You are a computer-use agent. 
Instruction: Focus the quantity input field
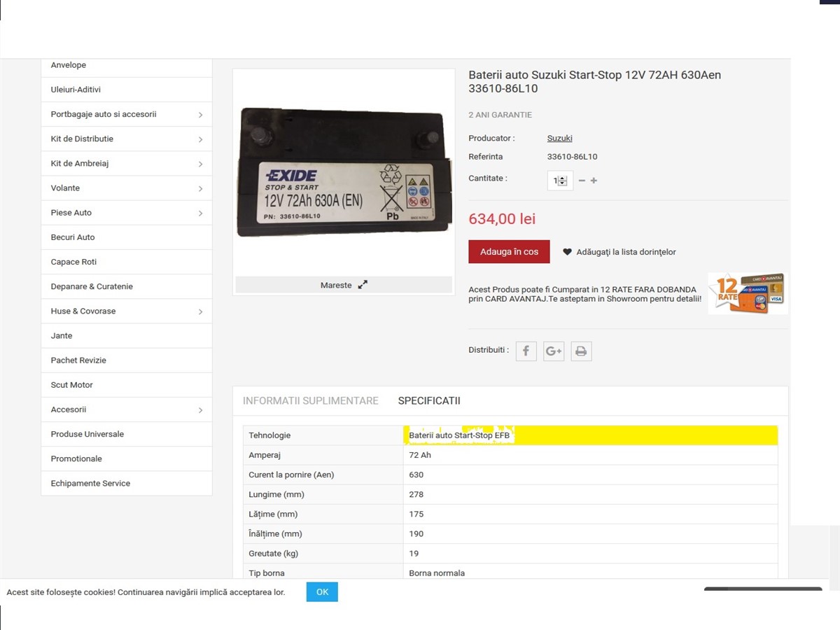point(560,181)
